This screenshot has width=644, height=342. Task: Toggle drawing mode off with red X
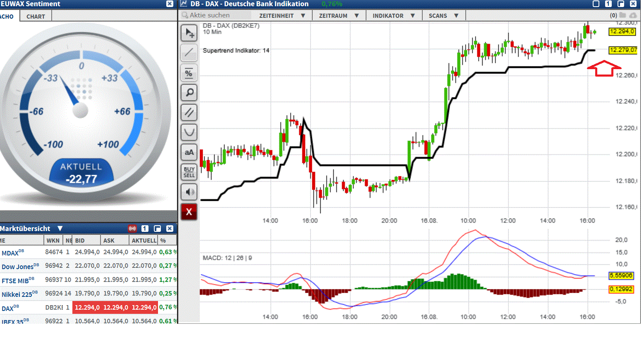(189, 212)
